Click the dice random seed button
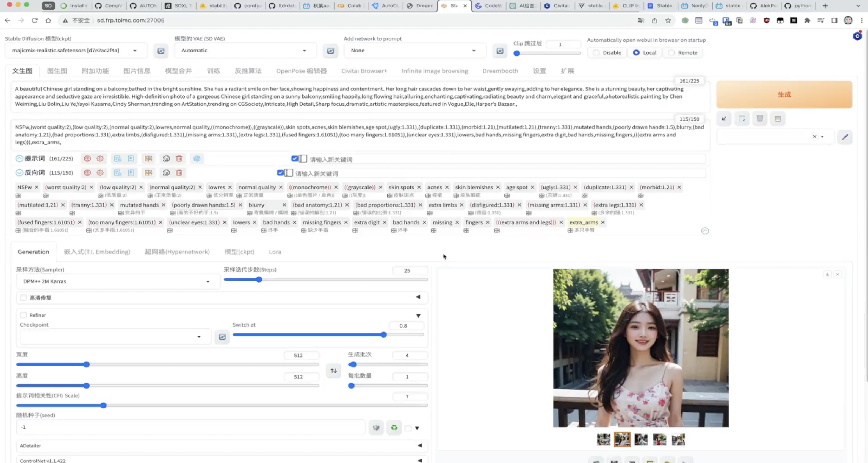This screenshot has height=463, width=868. (x=376, y=428)
